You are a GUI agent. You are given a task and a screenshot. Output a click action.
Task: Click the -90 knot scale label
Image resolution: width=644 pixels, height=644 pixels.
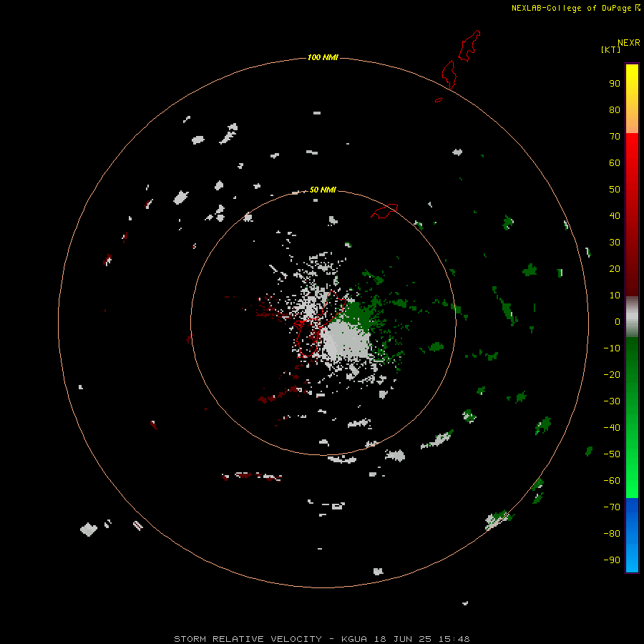[612, 560]
